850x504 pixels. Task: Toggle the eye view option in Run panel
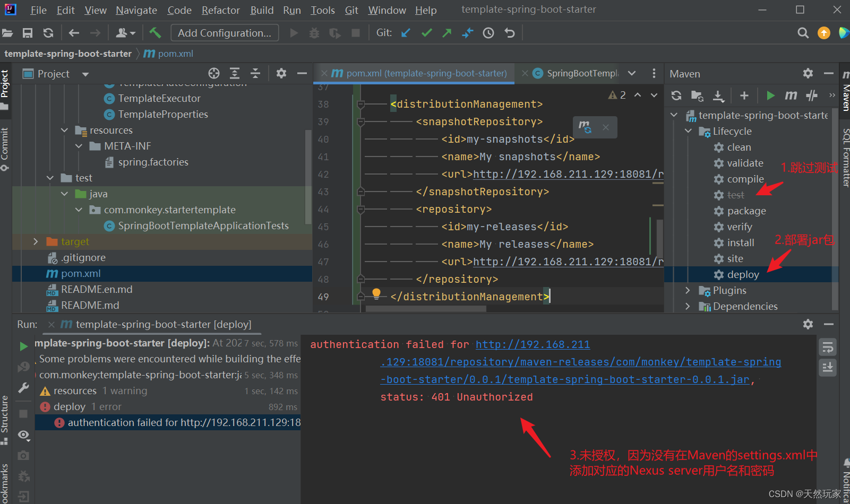[23, 435]
